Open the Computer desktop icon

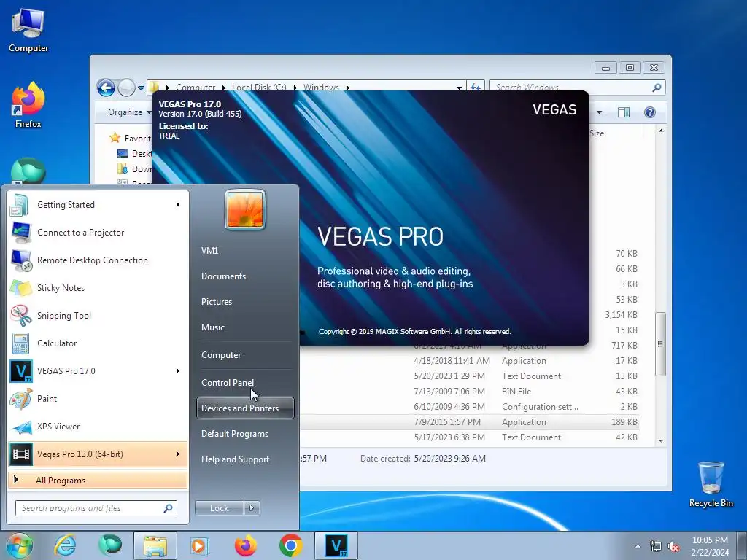point(28,31)
